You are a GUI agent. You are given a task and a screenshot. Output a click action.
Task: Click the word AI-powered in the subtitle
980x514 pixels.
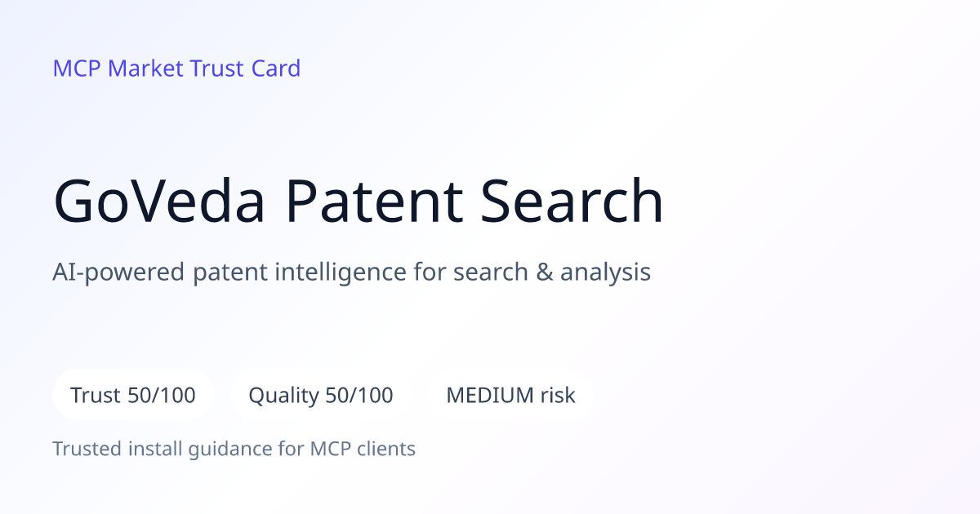[x=119, y=273]
